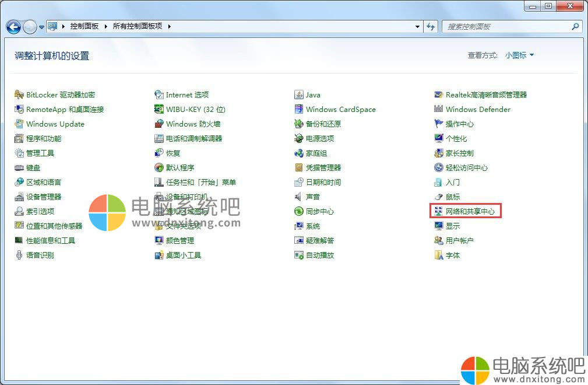Open the 查看方式 小图标 dropdown
The width and height of the screenshot is (588, 385).
point(519,55)
